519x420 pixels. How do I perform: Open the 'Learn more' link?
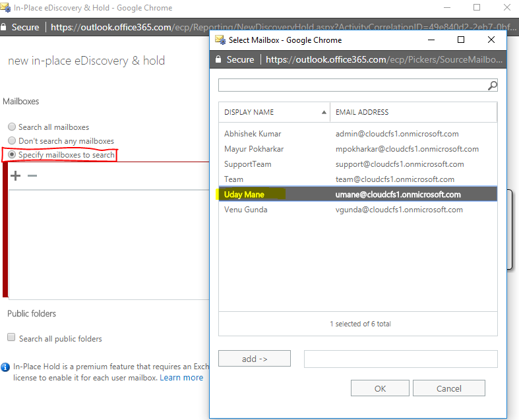pos(181,378)
